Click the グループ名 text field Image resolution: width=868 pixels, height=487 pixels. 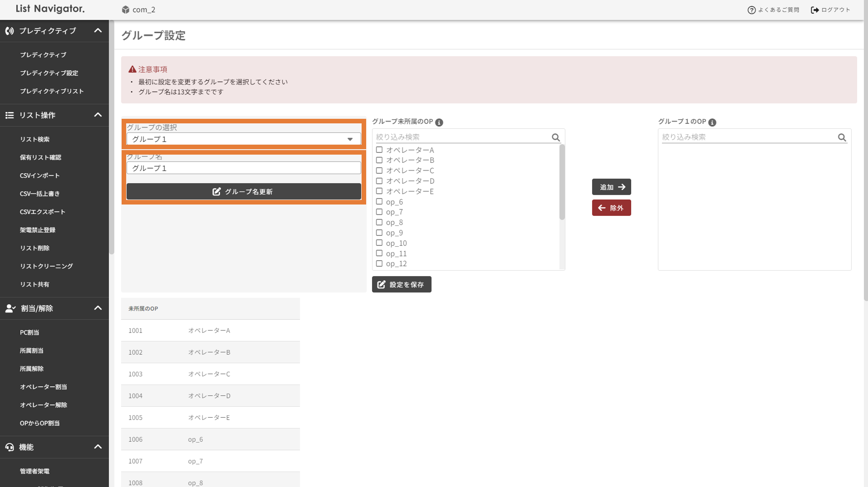[x=244, y=168]
